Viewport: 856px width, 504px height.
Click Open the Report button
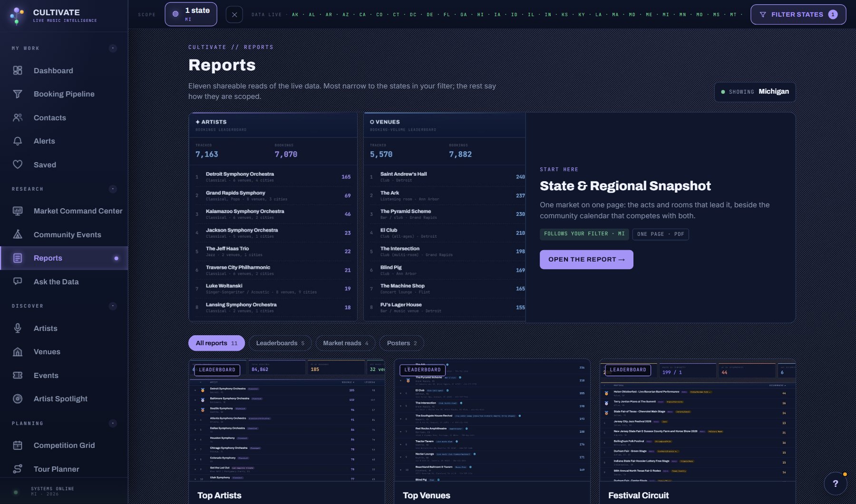(x=586, y=260)
